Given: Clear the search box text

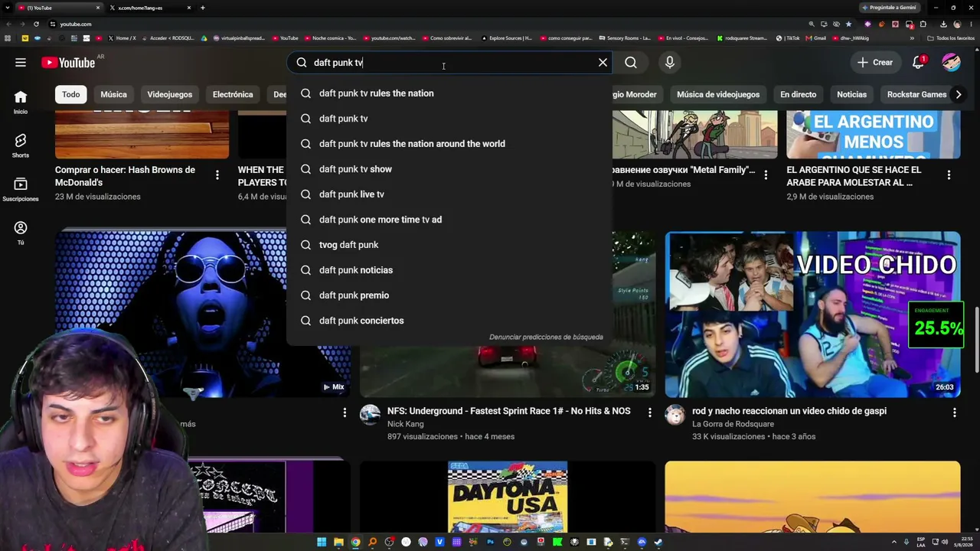Looking at the screenshot, I should click(x=603, y=63).
